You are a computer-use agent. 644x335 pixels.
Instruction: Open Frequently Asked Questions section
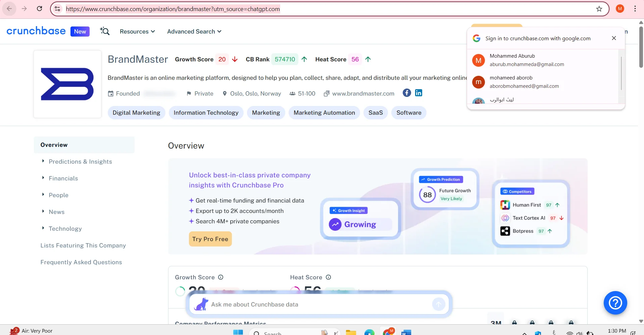tap(81, 262)
